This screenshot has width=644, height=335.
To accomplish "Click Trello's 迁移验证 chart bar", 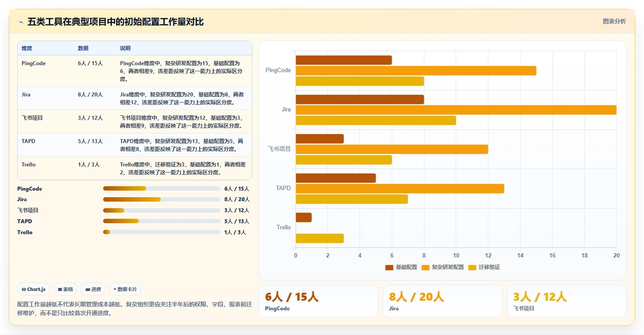I will (319, 238).
